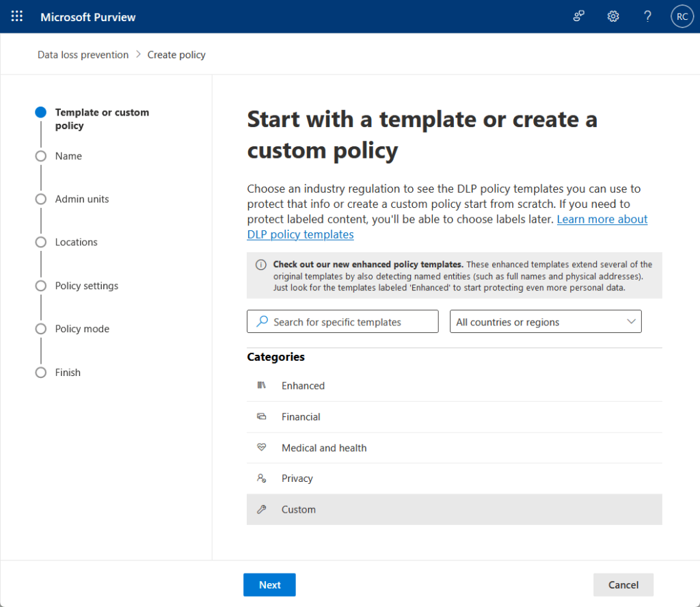Screen dimensions: 700x607
Task: Click the Policy mode step label
Action: click(x=82, y=329)
